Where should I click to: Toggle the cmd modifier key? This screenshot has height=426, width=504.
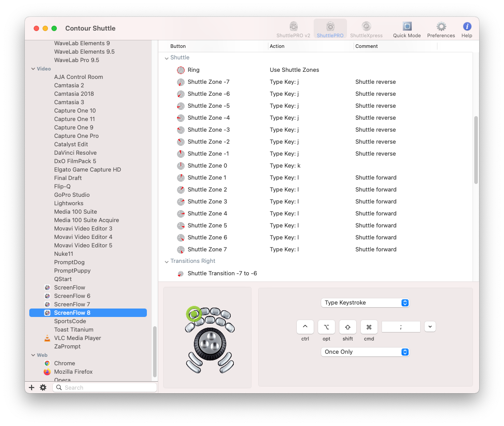pyautogui.click(x=369, y=327)
